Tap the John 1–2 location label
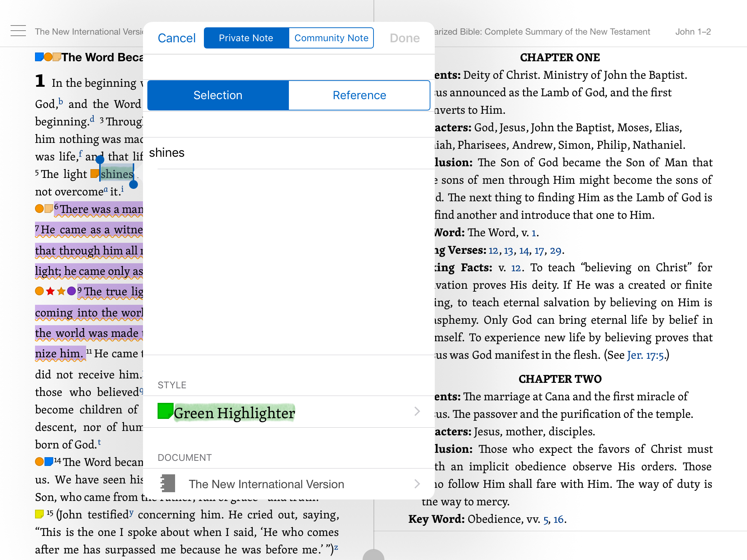This screenshot has height=560, width=747. 693,32
